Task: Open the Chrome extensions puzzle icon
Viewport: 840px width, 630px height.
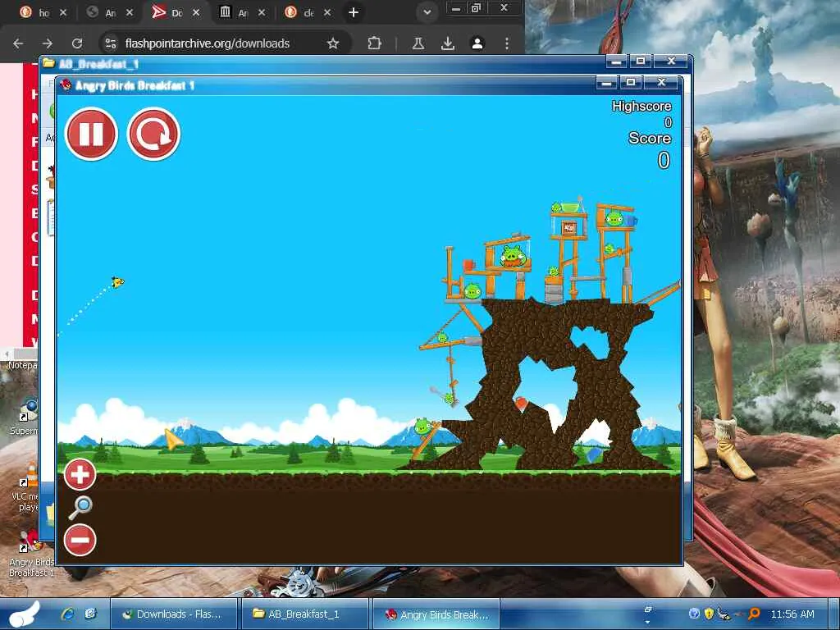Action: click(x=374, y=43)
